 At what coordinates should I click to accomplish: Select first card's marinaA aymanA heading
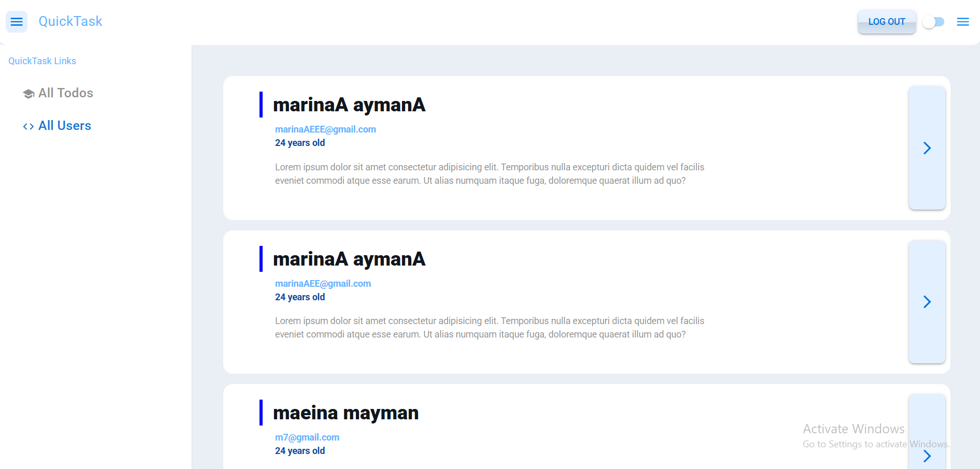pos(349,105)
